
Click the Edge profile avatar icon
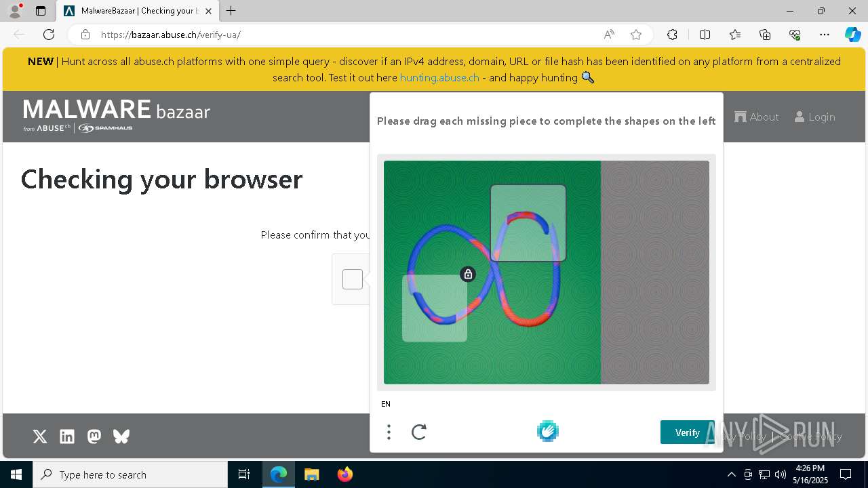coord(15,10)
